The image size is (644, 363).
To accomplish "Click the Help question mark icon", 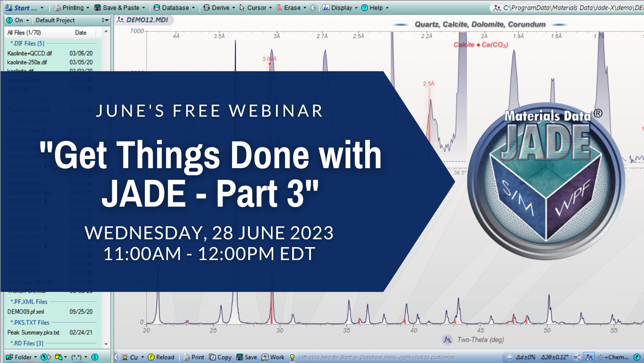I will tap(364, 8).
